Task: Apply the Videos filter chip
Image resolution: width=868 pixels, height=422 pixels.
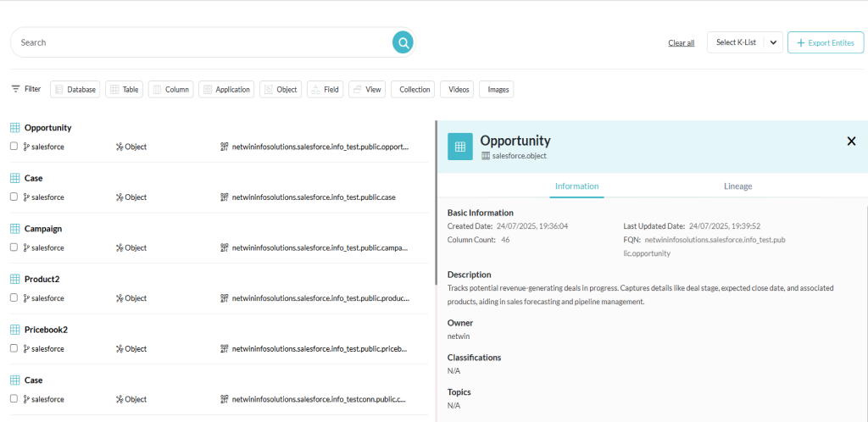Action: 459,89
